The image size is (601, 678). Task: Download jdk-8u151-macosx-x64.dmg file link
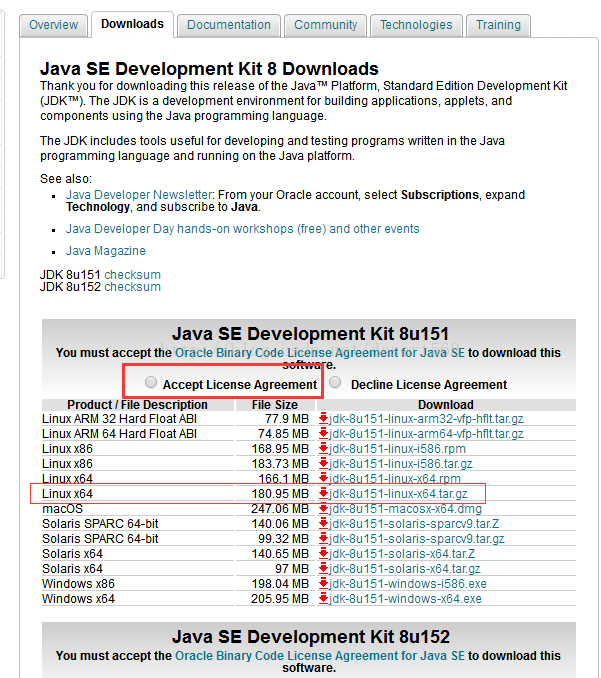tap(405, 508)
